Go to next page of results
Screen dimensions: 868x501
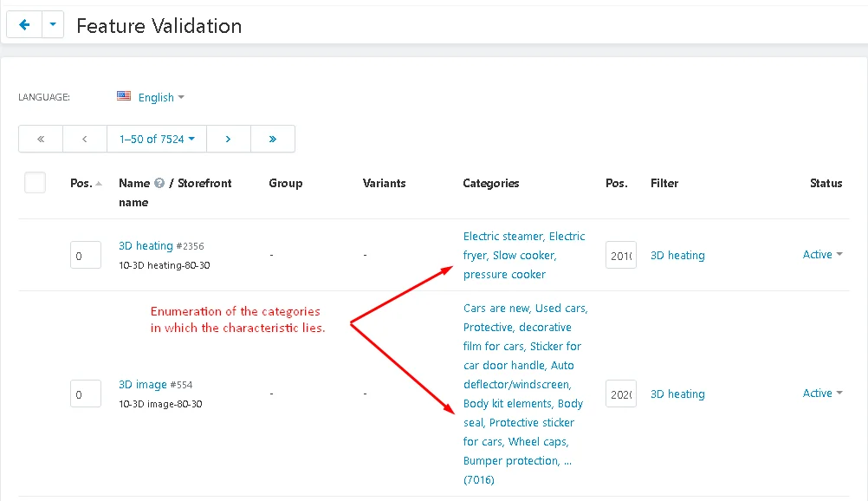pos(228,139)
